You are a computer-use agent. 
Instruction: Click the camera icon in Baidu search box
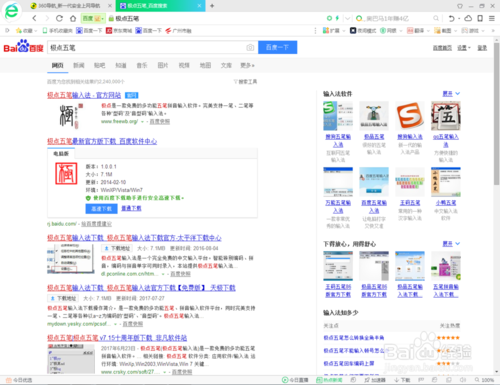tap(250, 48)
